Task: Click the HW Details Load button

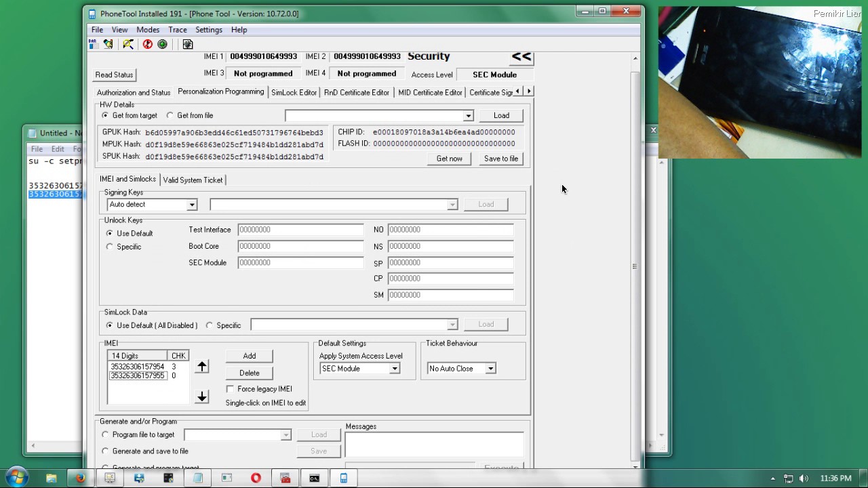Action: click(501, 116)
